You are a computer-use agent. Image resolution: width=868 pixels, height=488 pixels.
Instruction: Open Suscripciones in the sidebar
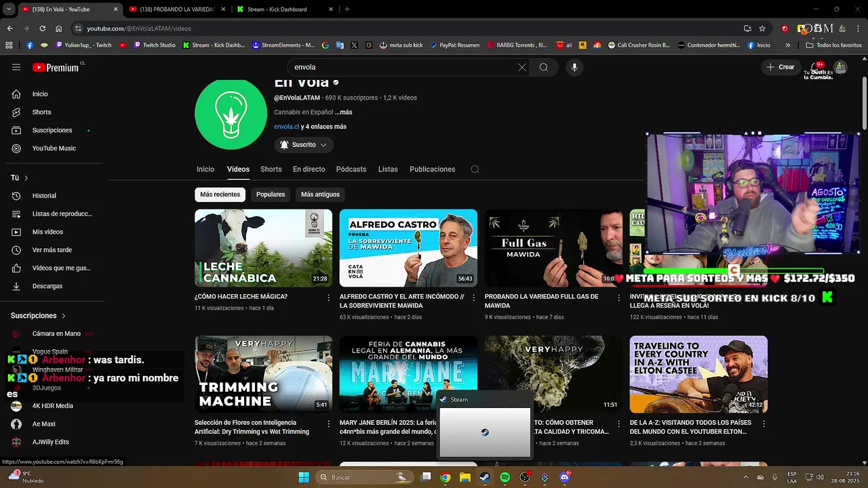52,130
